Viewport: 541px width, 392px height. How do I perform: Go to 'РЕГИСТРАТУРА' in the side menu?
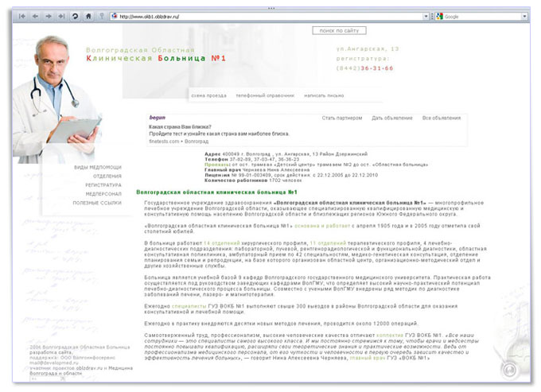point(103,185)
